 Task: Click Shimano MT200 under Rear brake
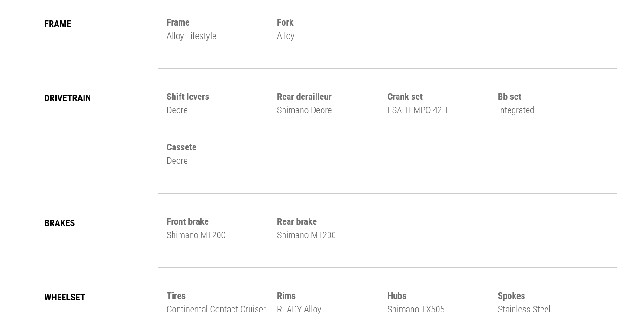(x=306, y=235)
